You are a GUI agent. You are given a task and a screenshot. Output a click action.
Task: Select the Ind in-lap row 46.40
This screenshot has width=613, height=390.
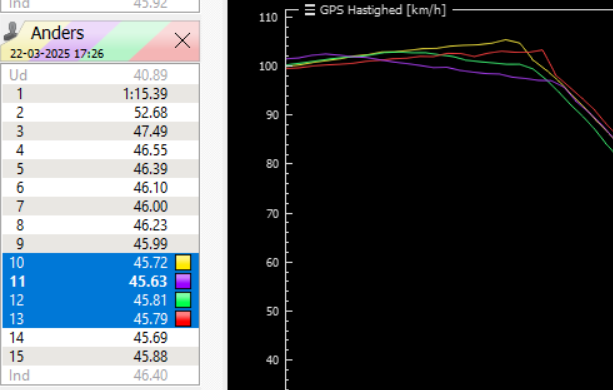(x=100, y=375)
